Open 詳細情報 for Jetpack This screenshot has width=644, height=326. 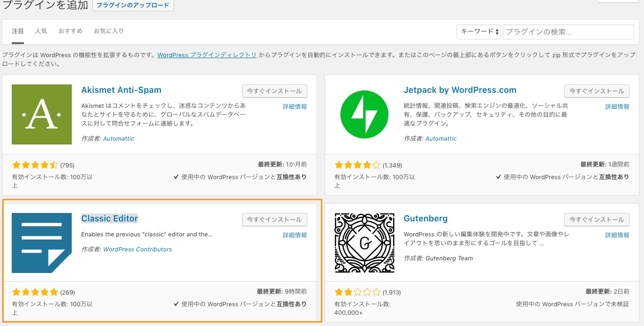pyautogui.click(x=617, y=107)
